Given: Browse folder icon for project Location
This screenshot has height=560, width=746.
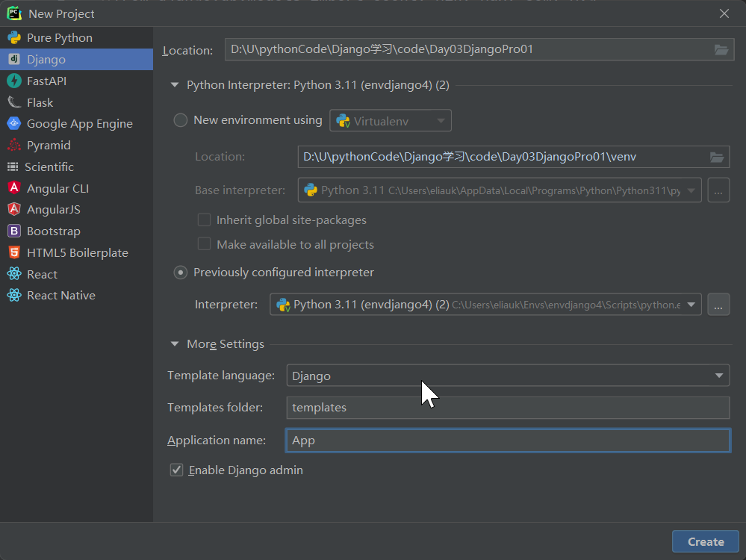Looking at the screenshot, I should [721, 49].
